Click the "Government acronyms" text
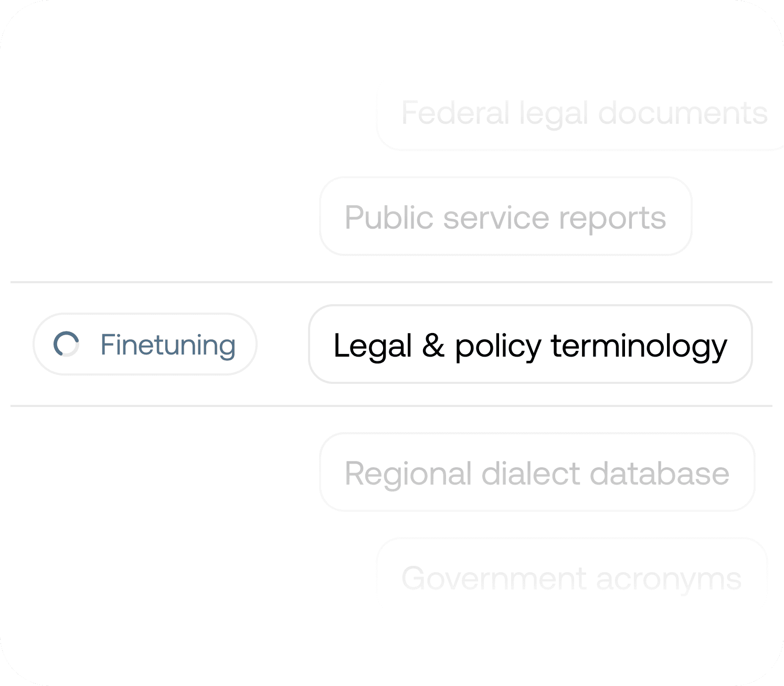Viewport: 784px width, 686px height. (571, 579)
